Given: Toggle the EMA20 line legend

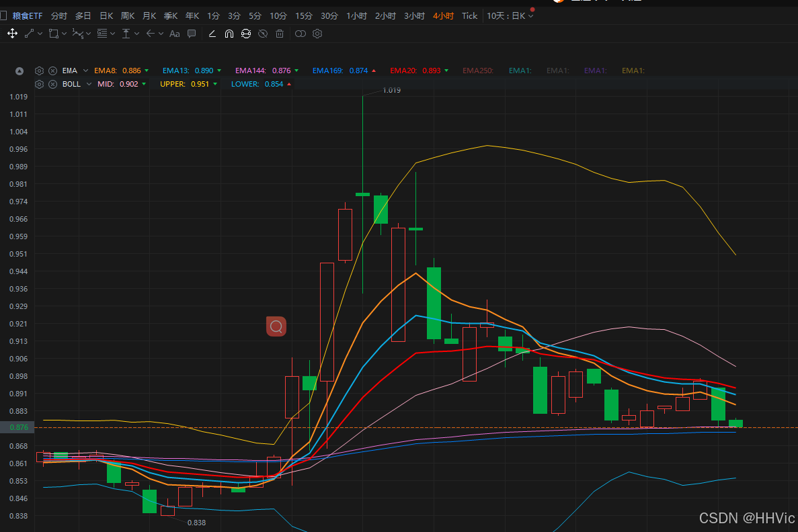Looking at the screenshot, I should click(x=419, y=71).
